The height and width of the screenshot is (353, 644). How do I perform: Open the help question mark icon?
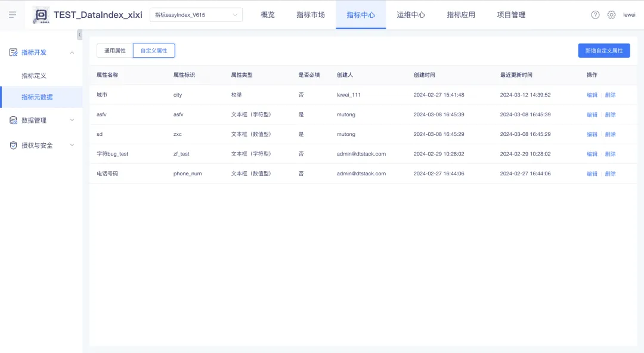[x=595, y=15]
